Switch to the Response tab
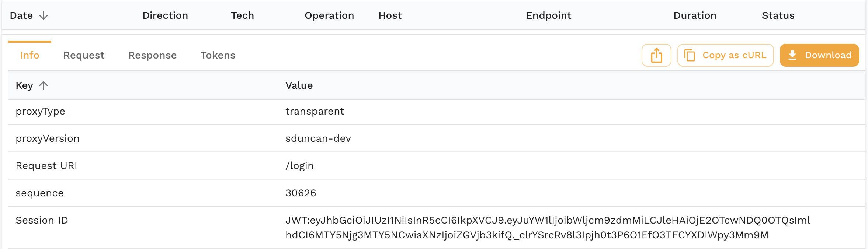This screenshot has width=868, height=249. tap(152, 55)
